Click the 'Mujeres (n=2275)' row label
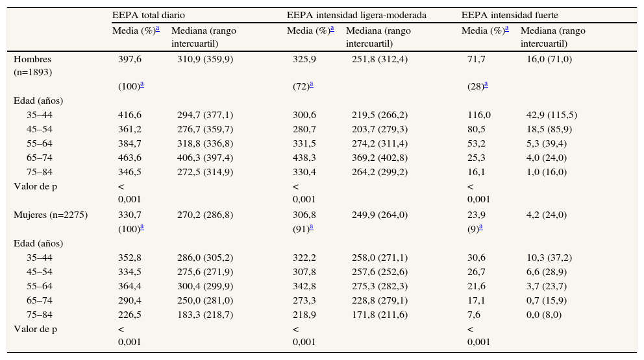This screenshot has width=644, height=360. tap(51, 215)
